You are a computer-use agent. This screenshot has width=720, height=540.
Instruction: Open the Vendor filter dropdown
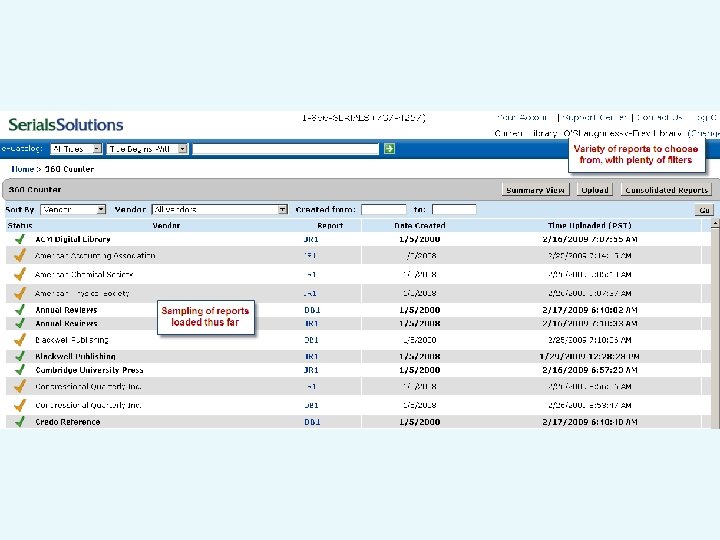[219, 209]
